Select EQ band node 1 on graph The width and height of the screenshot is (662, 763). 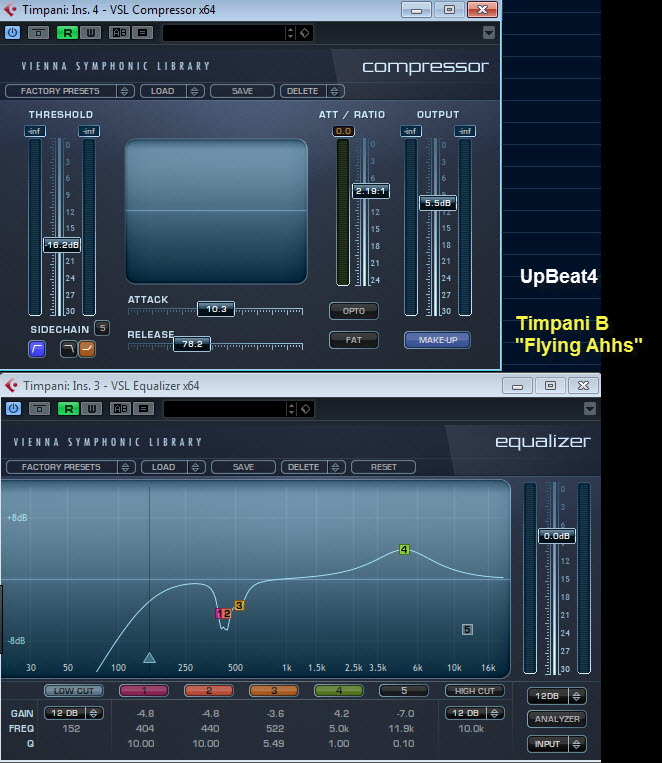[219, 614]
